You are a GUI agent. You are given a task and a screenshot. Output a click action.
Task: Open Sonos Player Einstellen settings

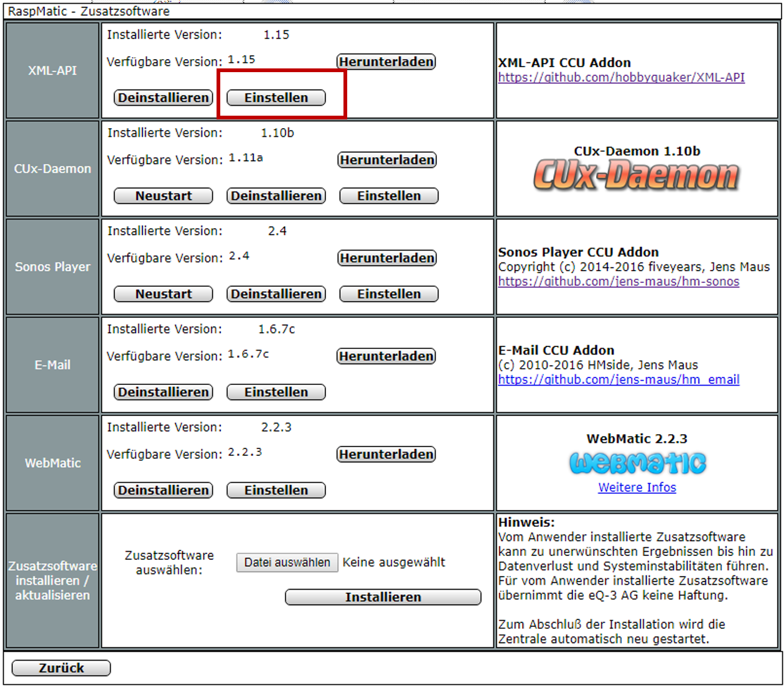(x=389, y=294)
